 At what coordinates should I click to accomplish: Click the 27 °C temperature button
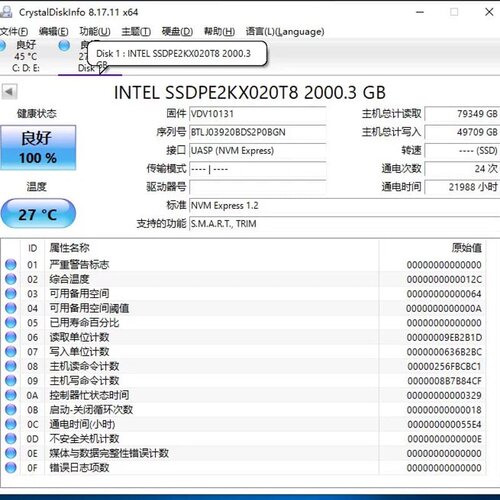[x=38, y=213]
